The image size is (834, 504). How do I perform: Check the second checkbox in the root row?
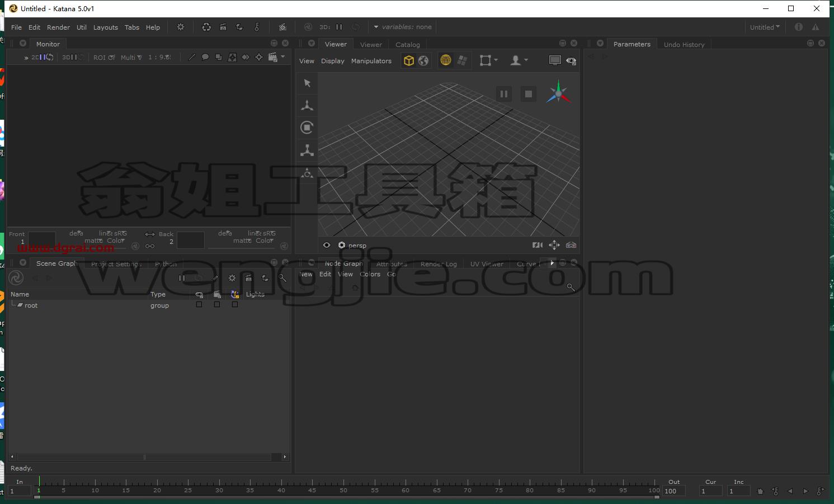click(217, 305)
